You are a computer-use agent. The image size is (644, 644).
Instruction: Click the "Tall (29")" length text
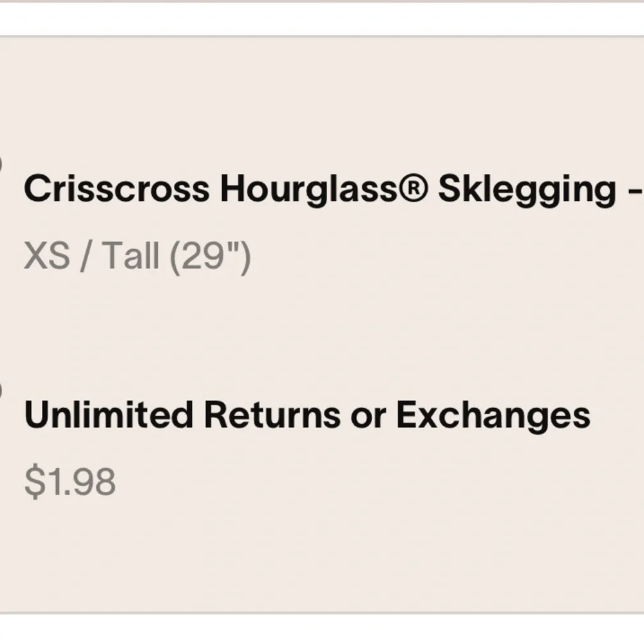(x=176, y=256)
